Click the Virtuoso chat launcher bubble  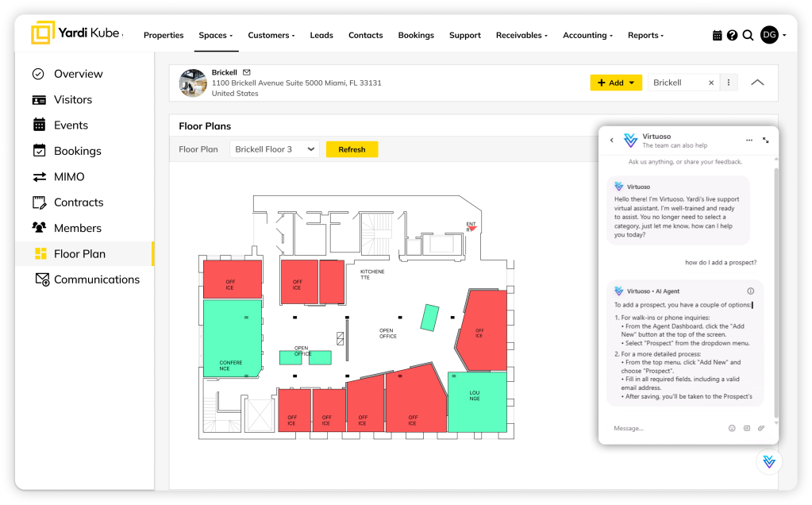pyautogui.click(x=768, y=461)
